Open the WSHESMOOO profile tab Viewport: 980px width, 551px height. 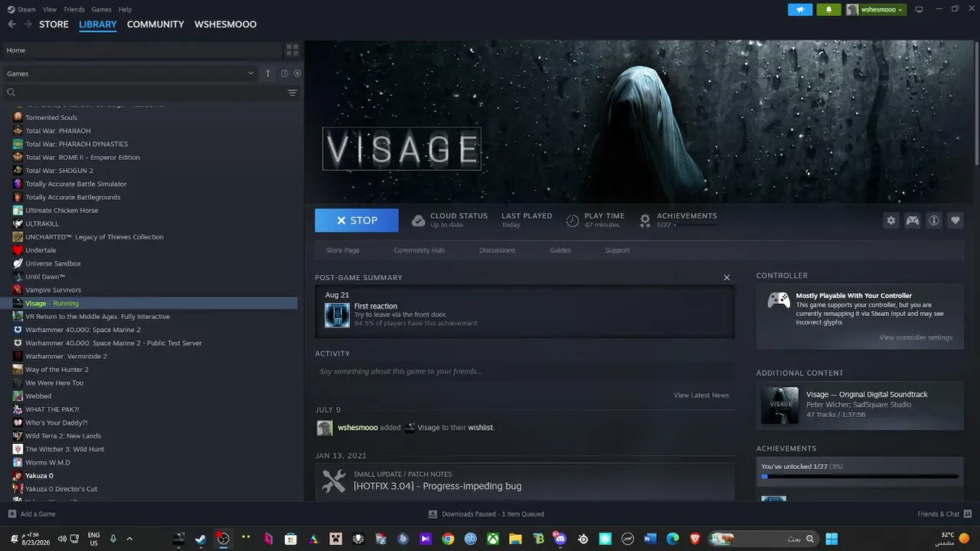(x=225, y=24)
